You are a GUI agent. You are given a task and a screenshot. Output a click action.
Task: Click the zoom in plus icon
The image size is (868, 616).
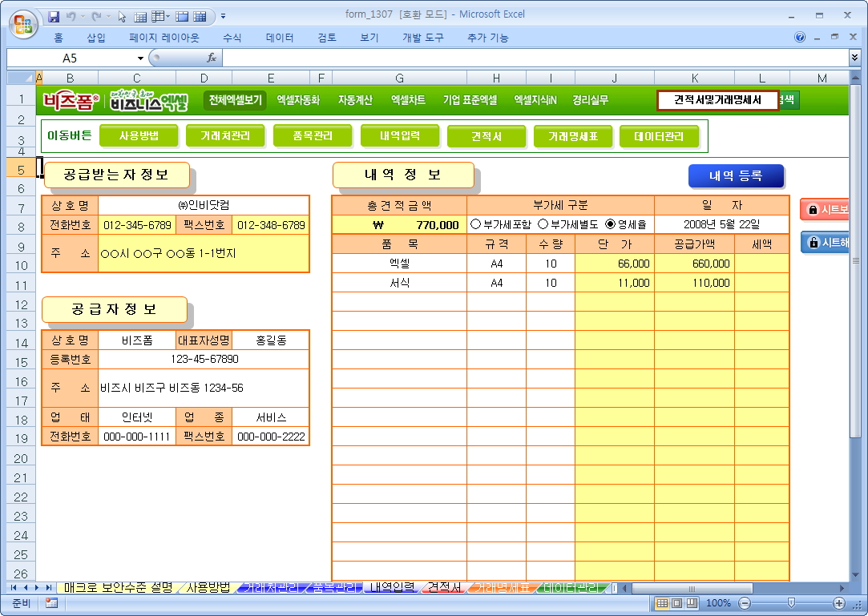pos(839,603)
